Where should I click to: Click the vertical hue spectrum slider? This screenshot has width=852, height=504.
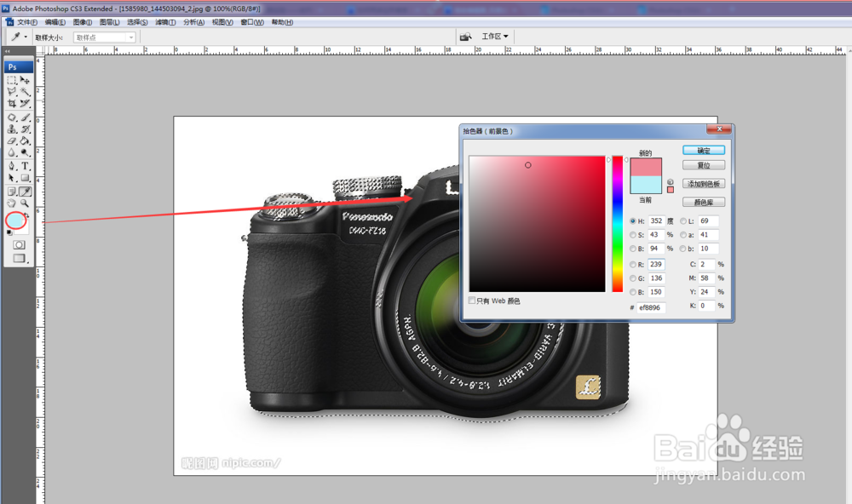pos(618,224)
